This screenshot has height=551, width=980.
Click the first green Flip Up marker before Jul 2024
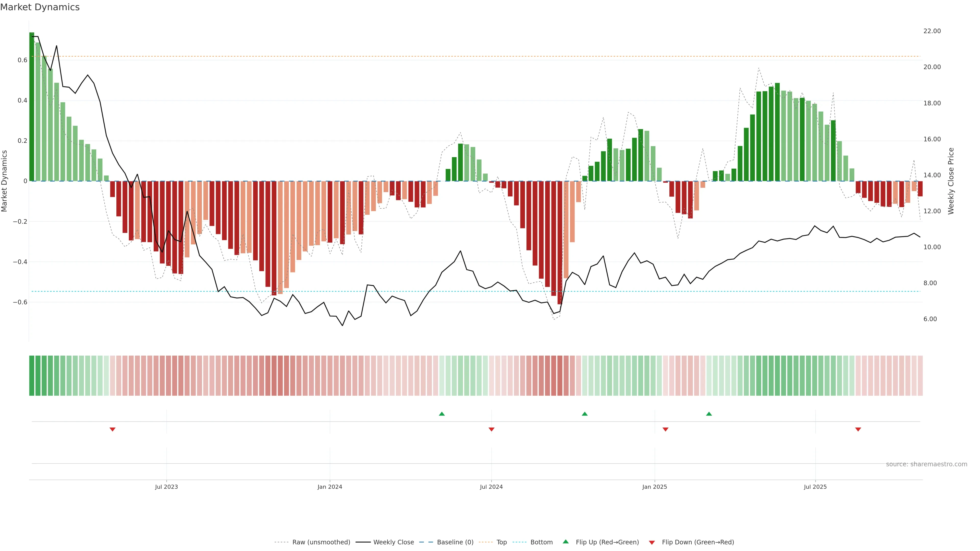point(442,414)
